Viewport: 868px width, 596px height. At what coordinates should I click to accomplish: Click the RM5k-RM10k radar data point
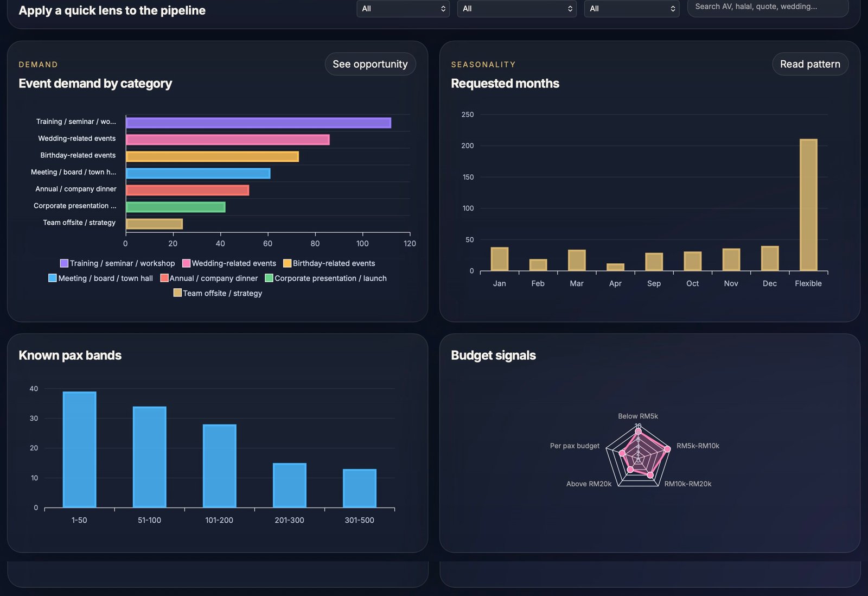tap(667, 448)
